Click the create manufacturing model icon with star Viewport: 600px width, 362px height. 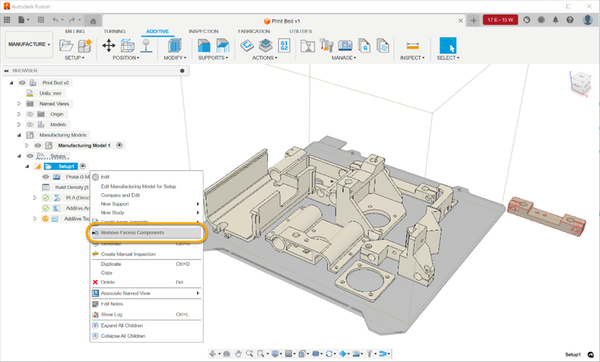click(85, 46)
